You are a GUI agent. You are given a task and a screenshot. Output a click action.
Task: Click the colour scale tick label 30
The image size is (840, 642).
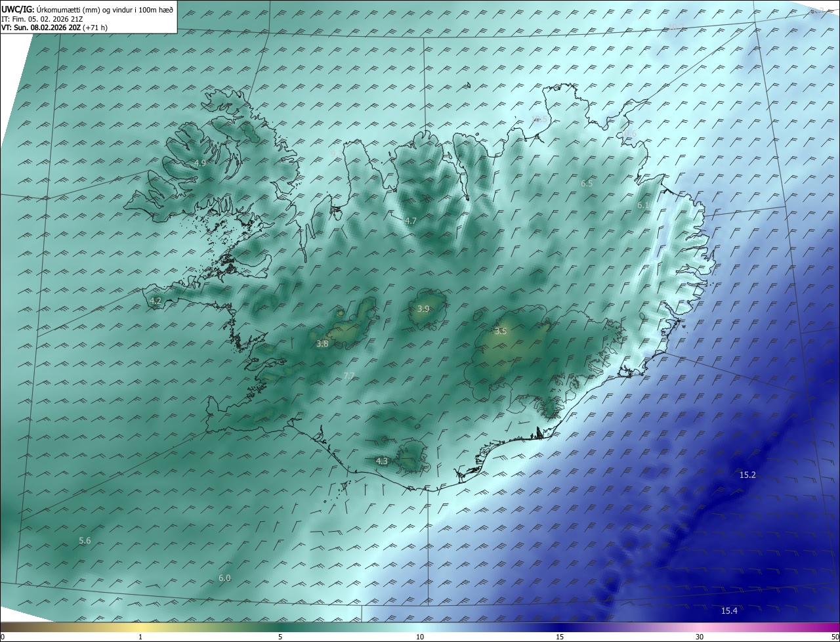pyautogui.click(x=700, y=637)
